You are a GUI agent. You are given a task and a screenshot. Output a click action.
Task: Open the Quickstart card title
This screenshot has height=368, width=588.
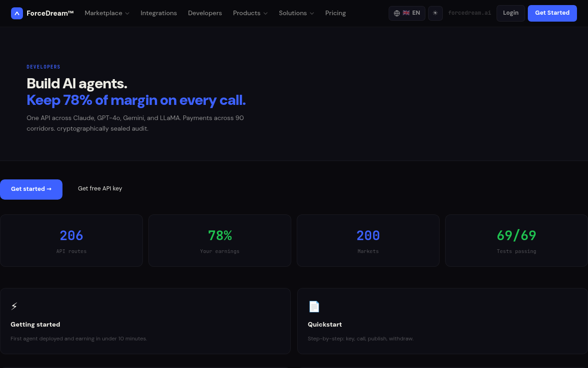point(325,325)
